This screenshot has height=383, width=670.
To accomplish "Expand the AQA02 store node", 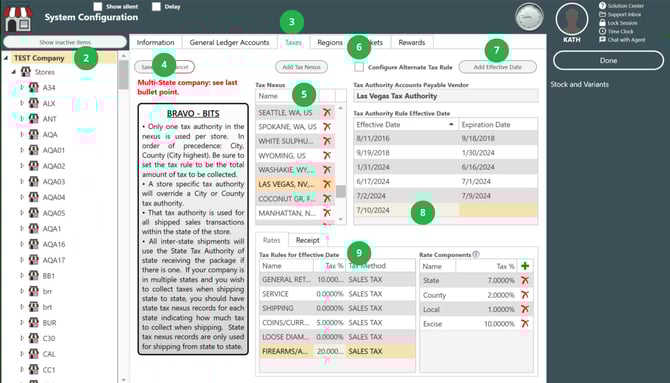I will click(x=22, y=166).
